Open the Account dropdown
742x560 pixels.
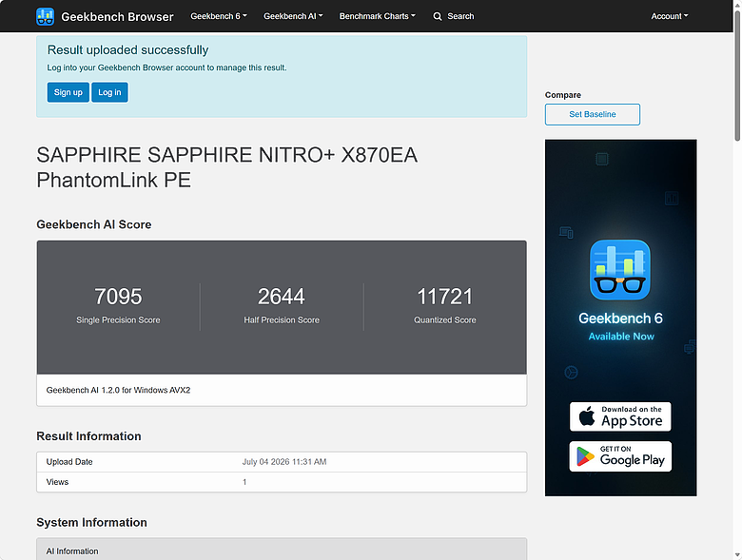pos(669,16)
